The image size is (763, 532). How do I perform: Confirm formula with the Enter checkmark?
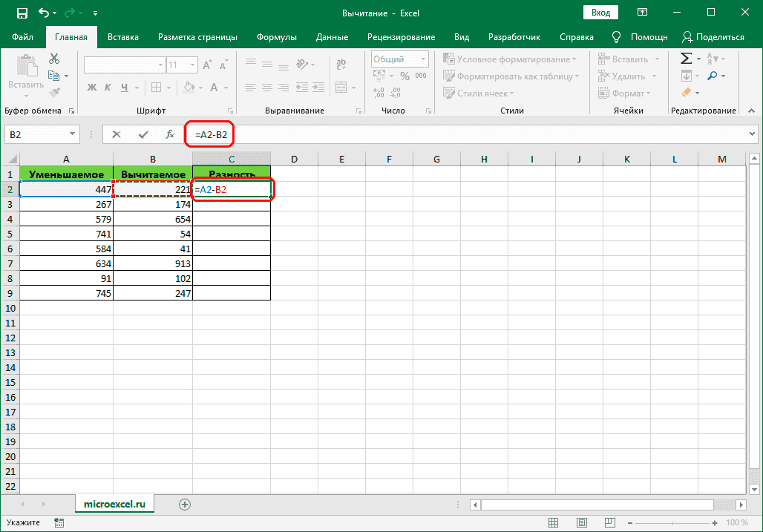[x=143, y=134]
